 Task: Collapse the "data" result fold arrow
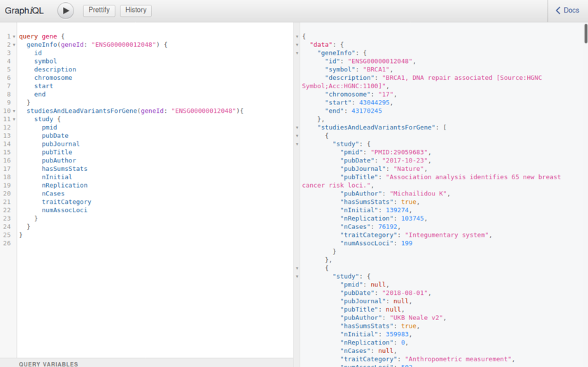coord(297,45)
